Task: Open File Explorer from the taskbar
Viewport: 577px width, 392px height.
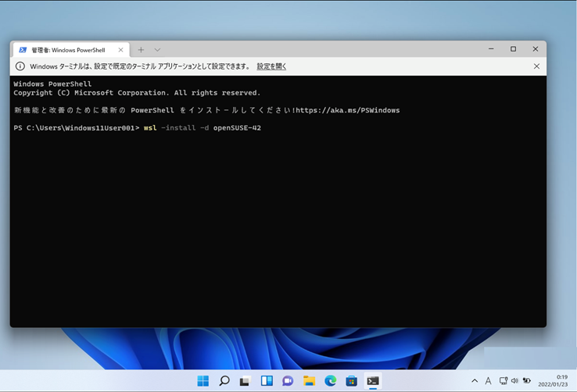Action: click(x=309, y=381)
